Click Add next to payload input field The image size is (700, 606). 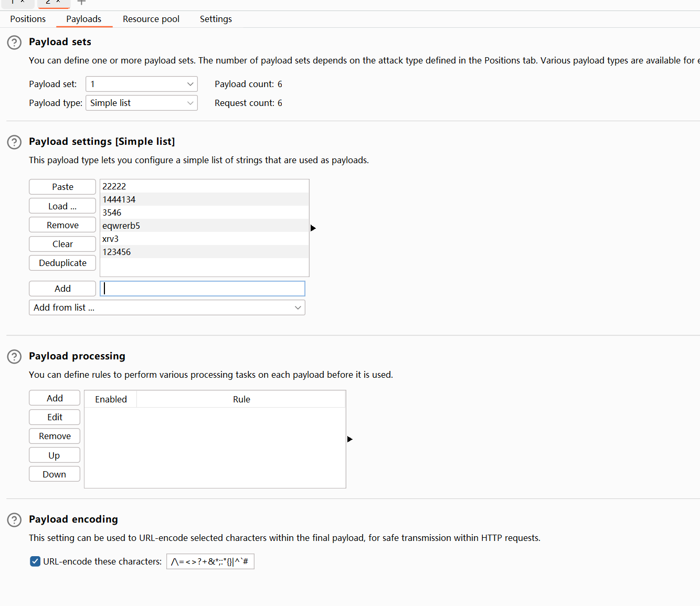click(x=62, y=289)
